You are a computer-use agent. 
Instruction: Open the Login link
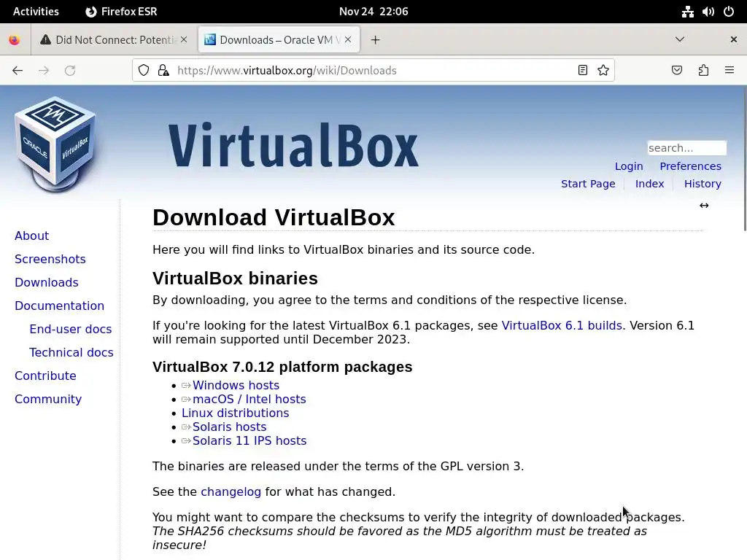628,166
